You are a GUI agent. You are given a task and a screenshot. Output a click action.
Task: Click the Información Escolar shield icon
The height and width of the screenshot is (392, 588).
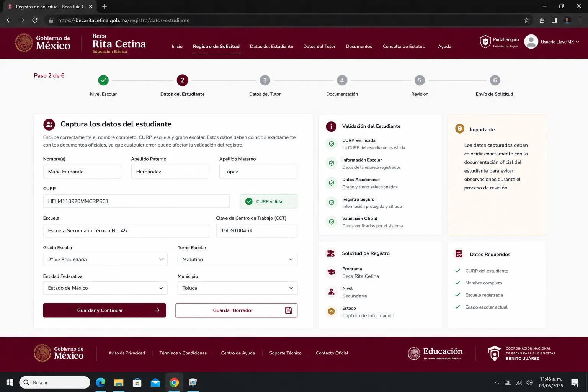pyautogui.click(x=331, y=163)
